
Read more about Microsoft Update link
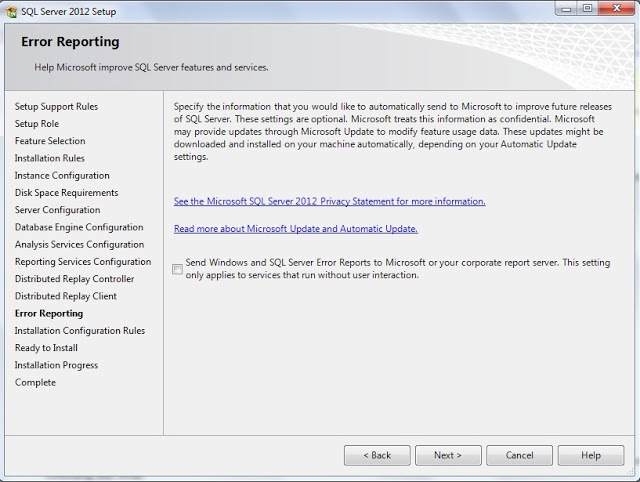pos(295,229)
